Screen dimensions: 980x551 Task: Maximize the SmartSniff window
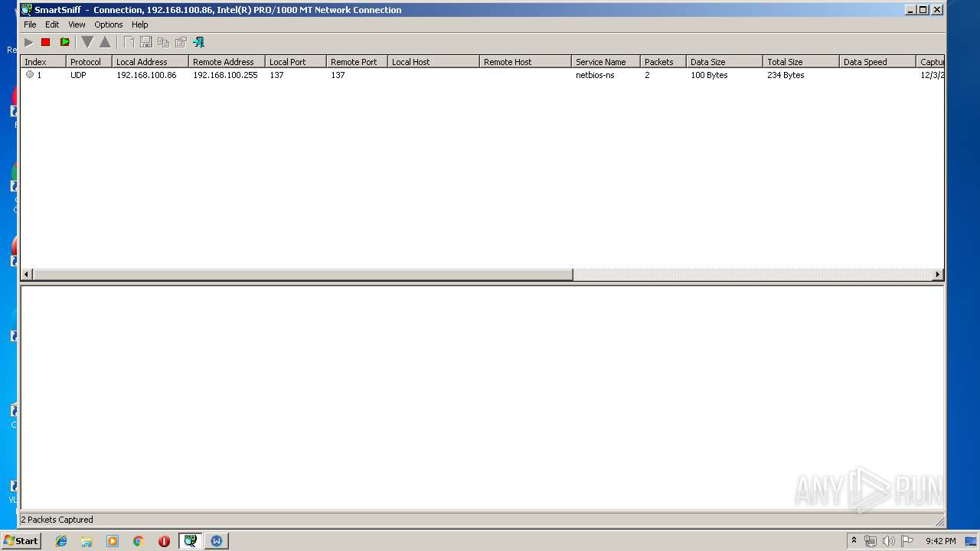click(x=923, y=10)
